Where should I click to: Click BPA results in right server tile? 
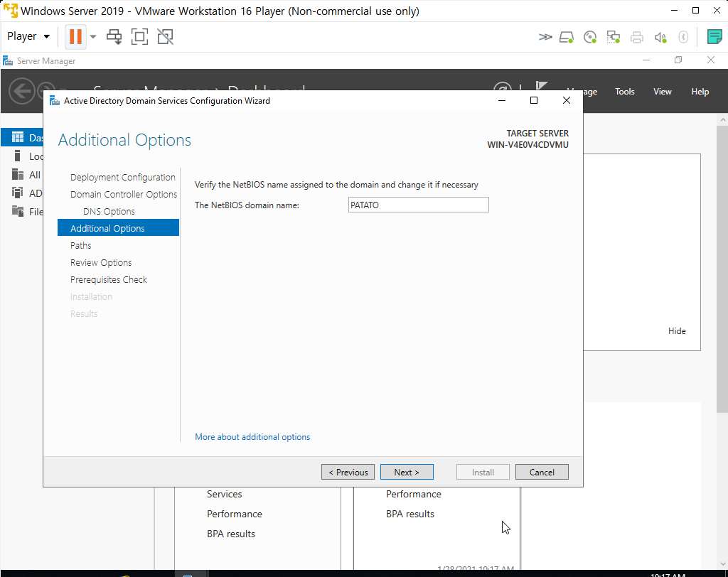coord(410,514)
